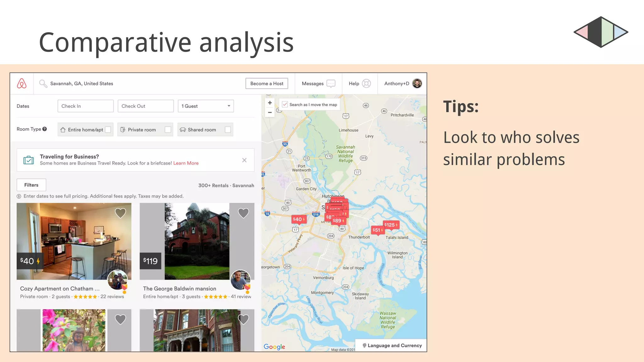Open the Cozy Apartment kitchen photo

[74, 241]
